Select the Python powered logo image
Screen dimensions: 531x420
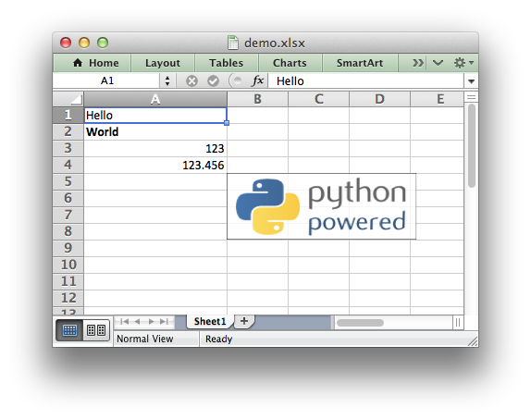pos(321,206)
